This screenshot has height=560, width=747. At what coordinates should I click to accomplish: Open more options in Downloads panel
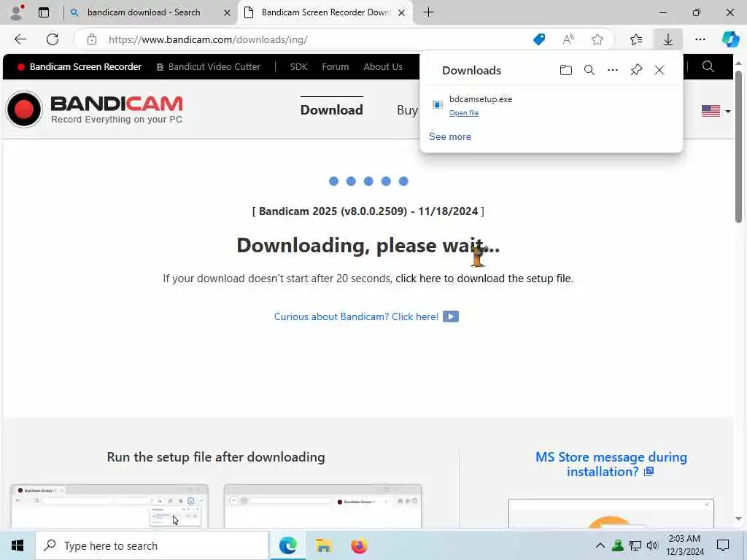click(613, 71)
